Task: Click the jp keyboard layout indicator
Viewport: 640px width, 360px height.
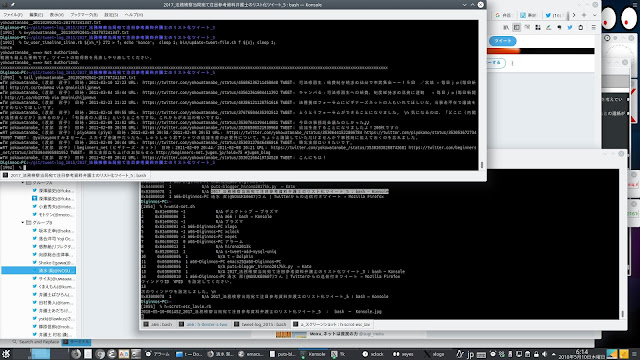Action: click(x=471, y=354)
